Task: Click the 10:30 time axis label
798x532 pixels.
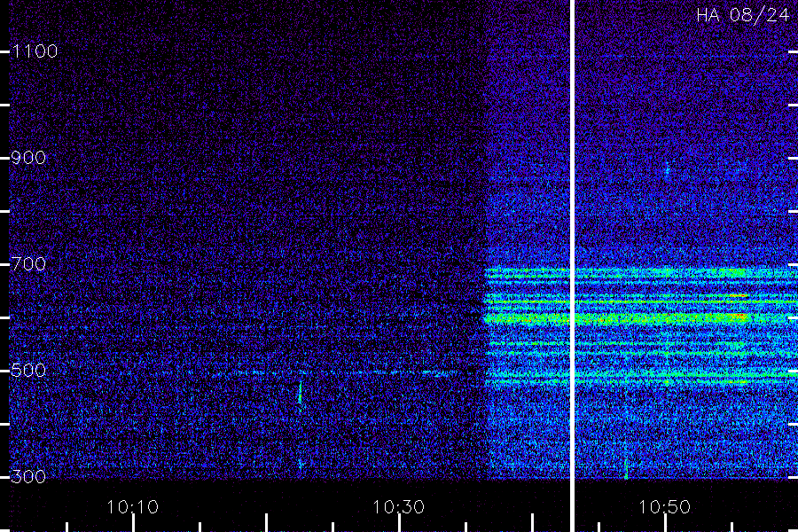Action: pos(398,507)
